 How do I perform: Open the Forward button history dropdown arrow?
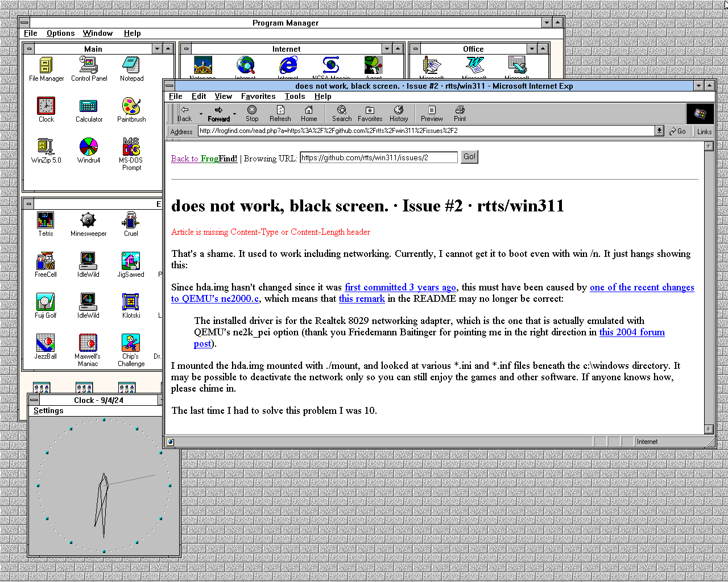[234, 114]
